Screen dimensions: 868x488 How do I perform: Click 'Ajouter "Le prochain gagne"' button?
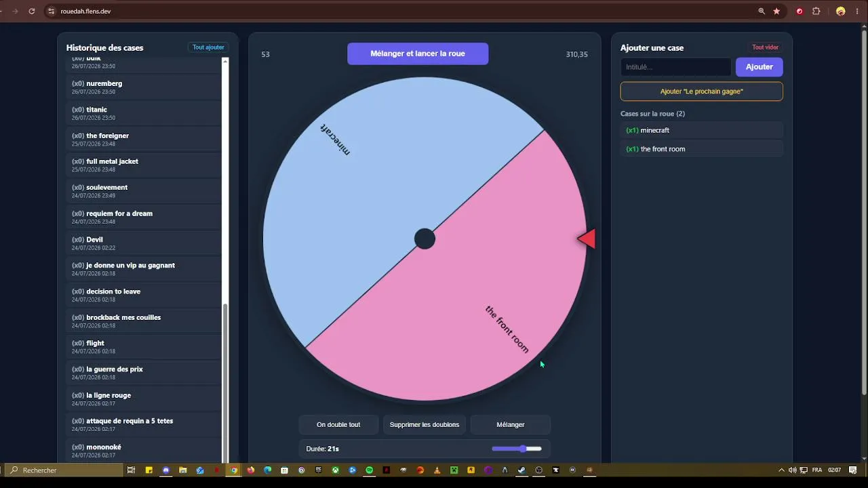click(702, 91)
